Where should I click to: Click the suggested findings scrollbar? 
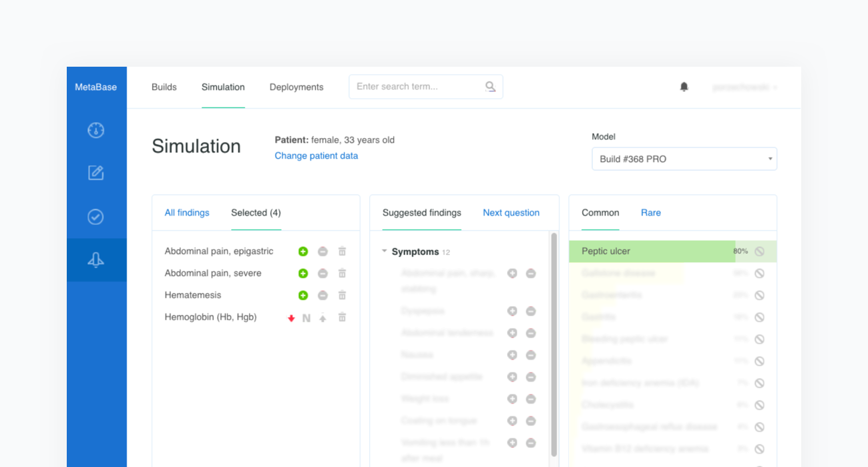(x=554, y=344)
